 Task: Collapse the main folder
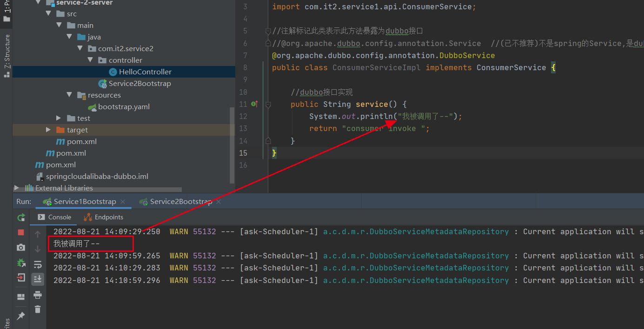tap(59, 26)
